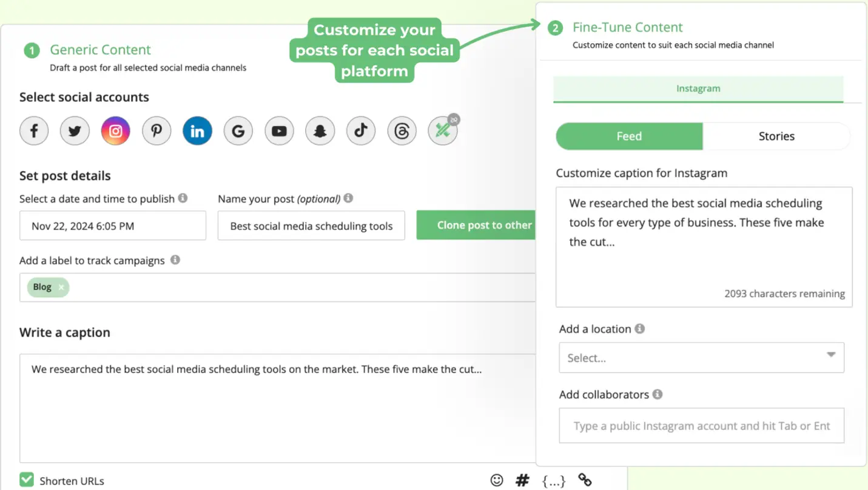
Task: Remove the Blog campaign label
Action: [60, 287]
